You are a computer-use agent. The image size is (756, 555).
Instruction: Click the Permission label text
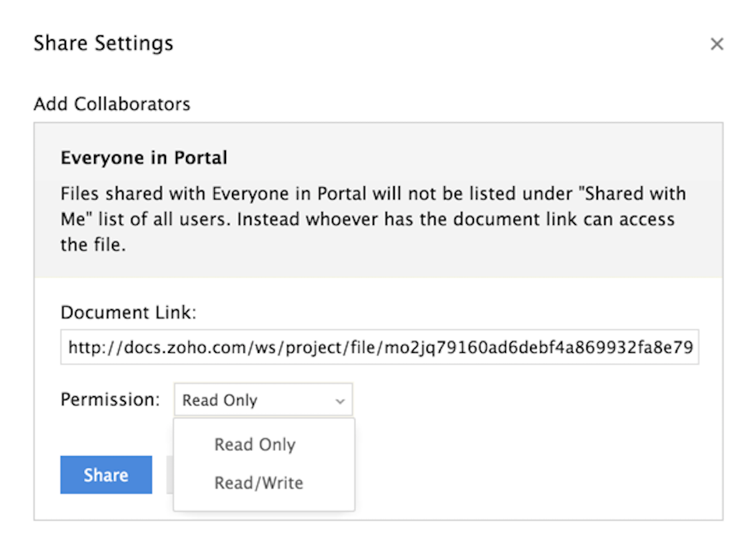click(110, 400)
